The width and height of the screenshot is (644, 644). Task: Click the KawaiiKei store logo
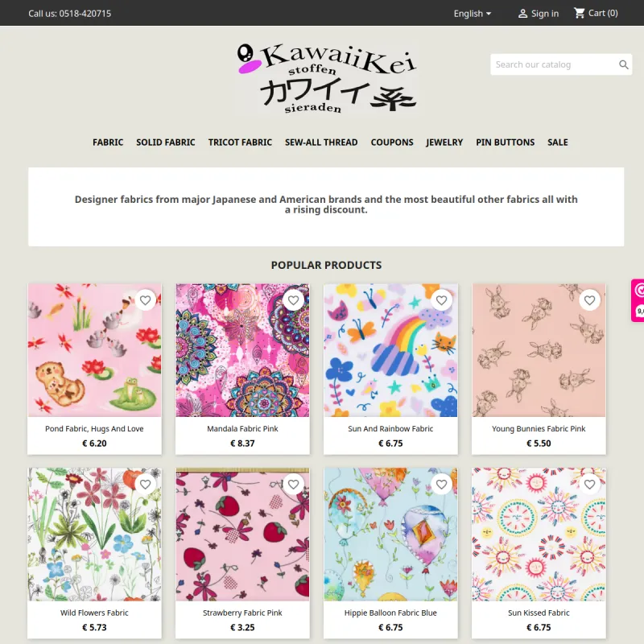(327, 78)
